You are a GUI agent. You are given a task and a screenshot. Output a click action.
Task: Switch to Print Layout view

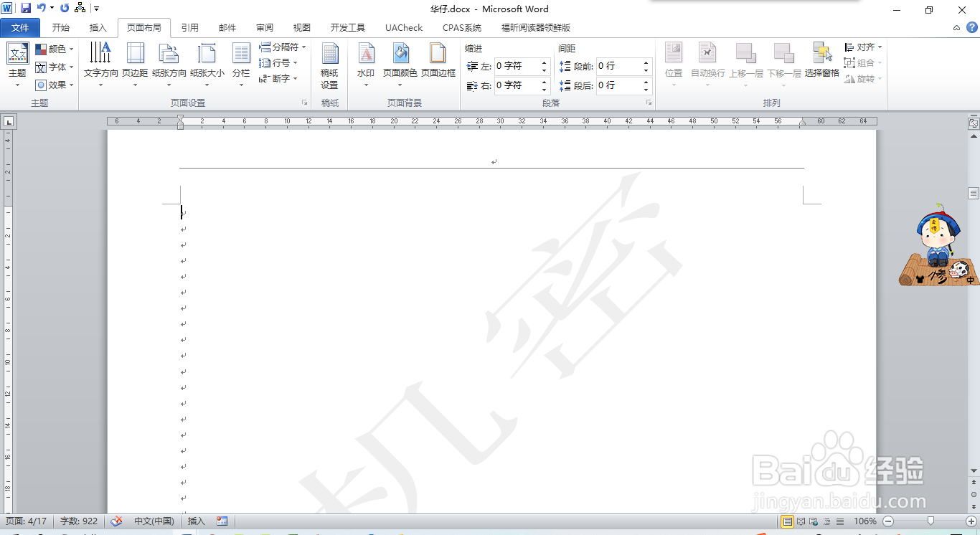pyautogui.click(x=788, y=521)
